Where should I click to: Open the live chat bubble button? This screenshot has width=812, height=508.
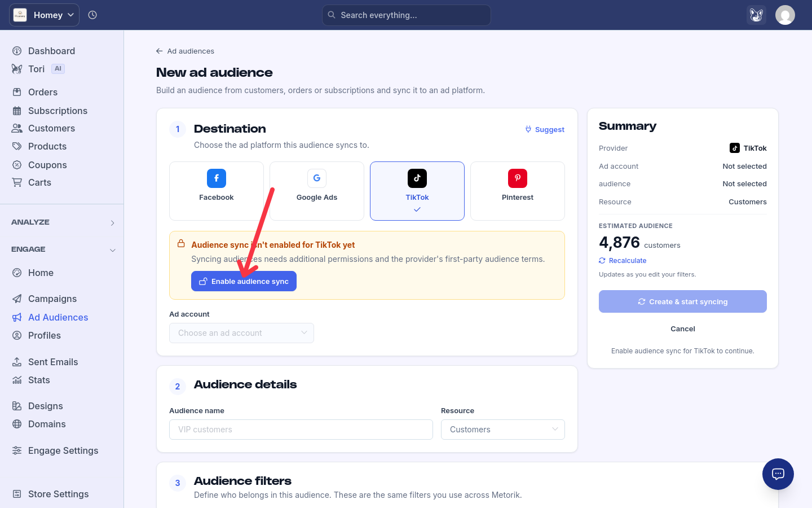click(778, 474)
